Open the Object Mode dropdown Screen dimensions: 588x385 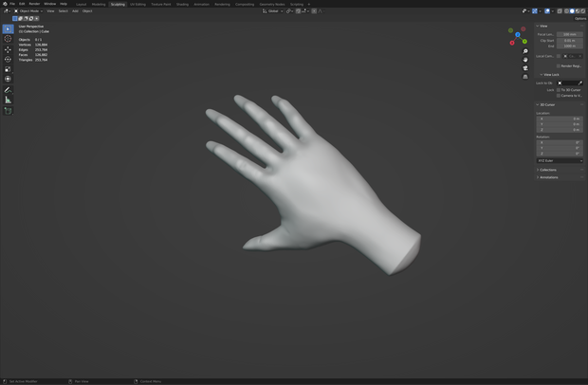coord(28,11)
